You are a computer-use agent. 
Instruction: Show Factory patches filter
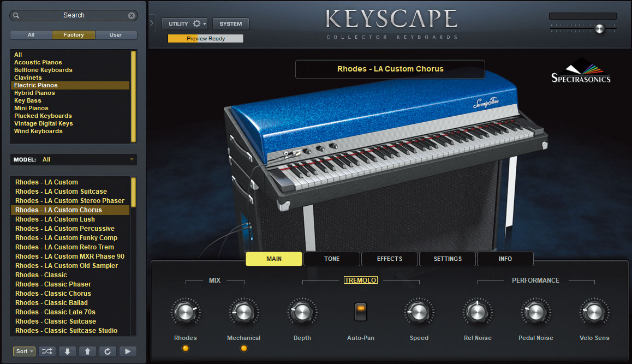(x=74, y=35)
